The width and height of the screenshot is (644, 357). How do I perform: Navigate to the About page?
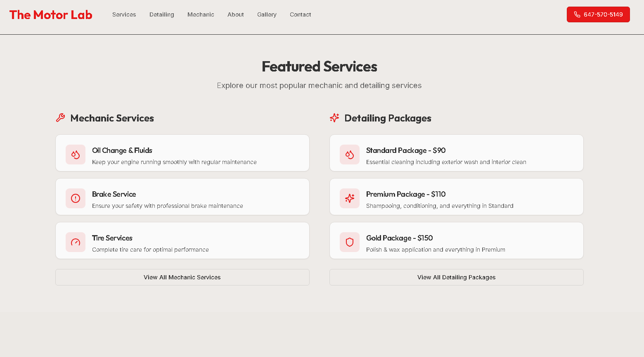coord(236,14)
